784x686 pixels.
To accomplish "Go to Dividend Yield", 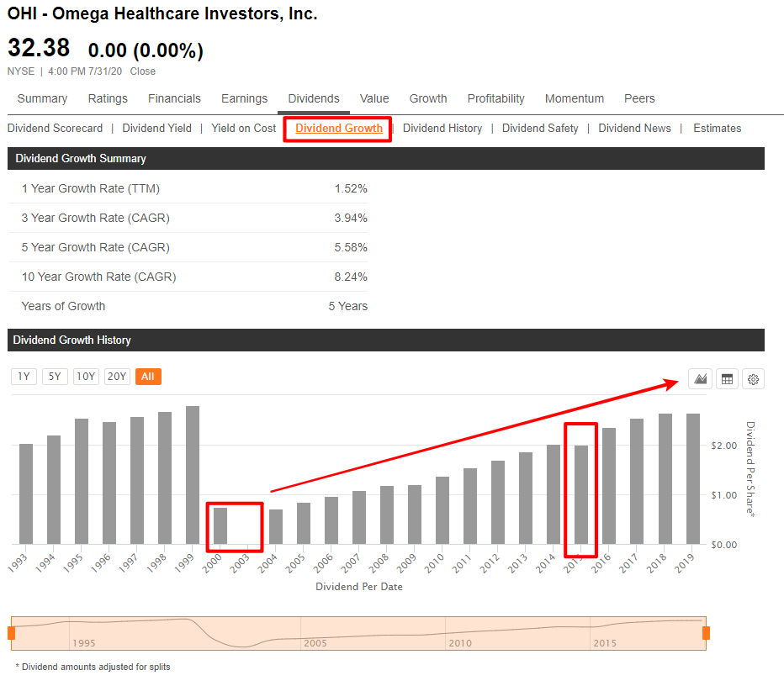I will [x=157, y=129].
